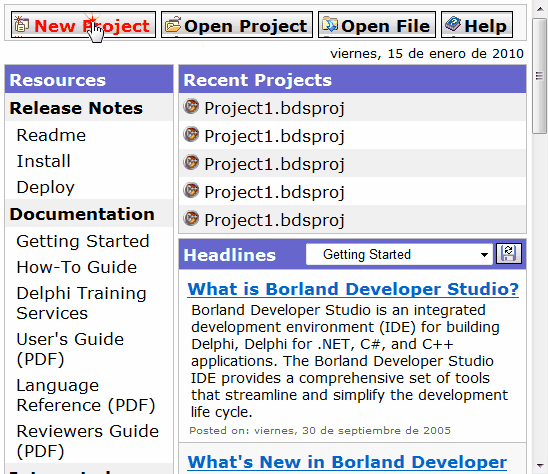Open the Deploy release notes link
Image resolution: width=548 pixels, height=474 pixels.
[45, 188]
